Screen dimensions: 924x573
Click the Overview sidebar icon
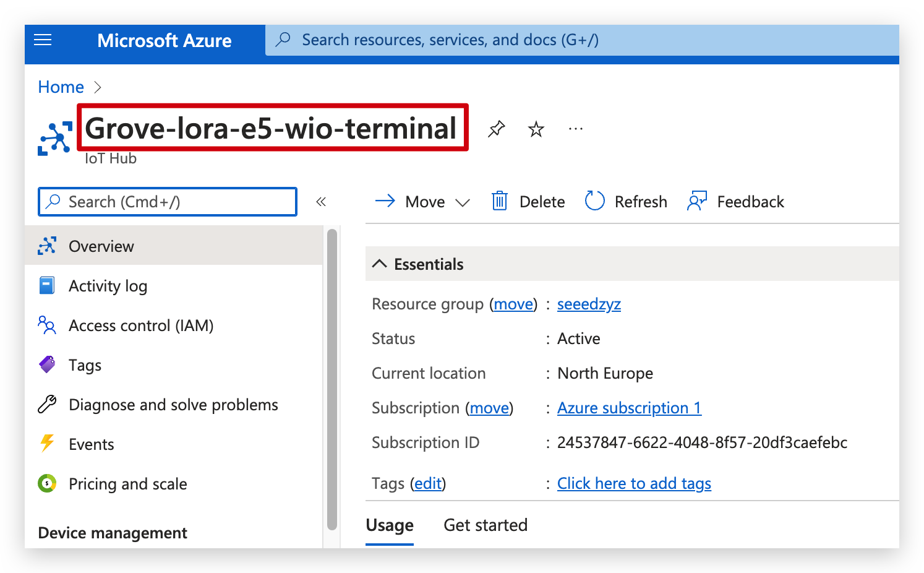click(47, 246)
